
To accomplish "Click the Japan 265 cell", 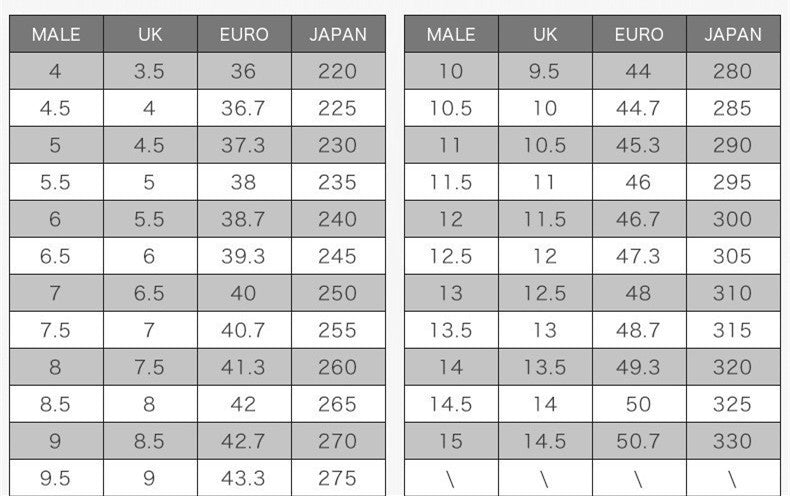I will point(337,404).
